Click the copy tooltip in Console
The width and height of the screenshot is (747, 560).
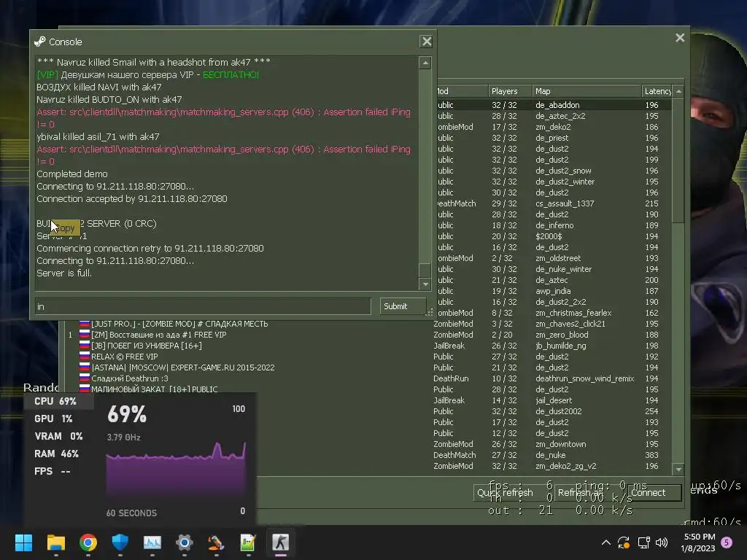66,228
